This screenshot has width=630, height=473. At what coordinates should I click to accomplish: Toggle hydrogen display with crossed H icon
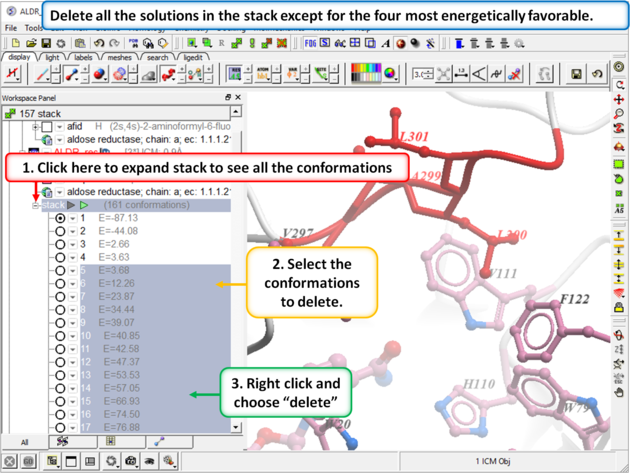(13, 74)
